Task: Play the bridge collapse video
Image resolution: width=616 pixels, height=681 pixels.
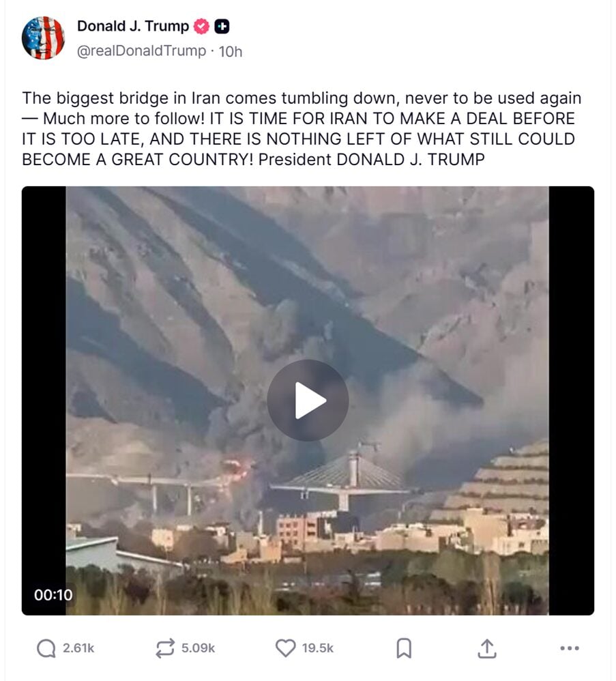Action: [x=308, y=400]
